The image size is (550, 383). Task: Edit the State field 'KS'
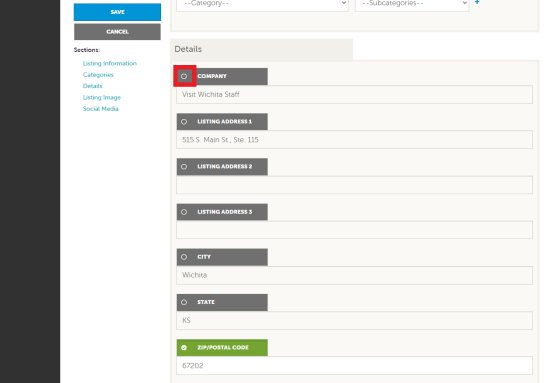[x=354, y=320]
